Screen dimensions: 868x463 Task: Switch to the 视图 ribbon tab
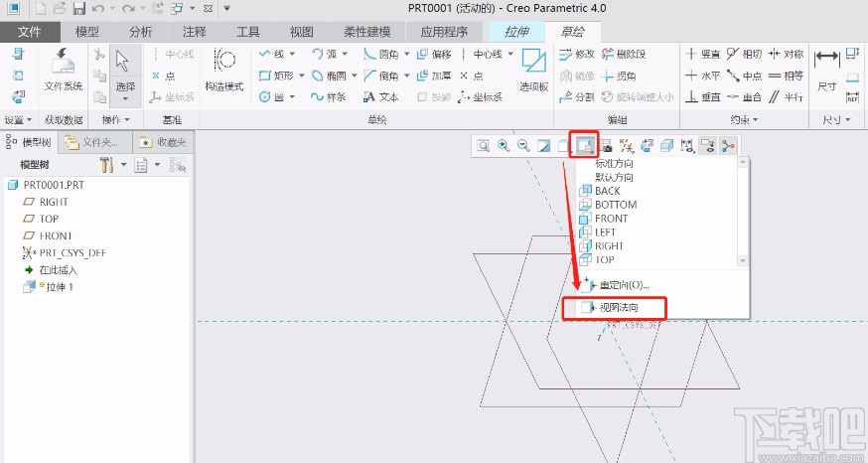302,32
